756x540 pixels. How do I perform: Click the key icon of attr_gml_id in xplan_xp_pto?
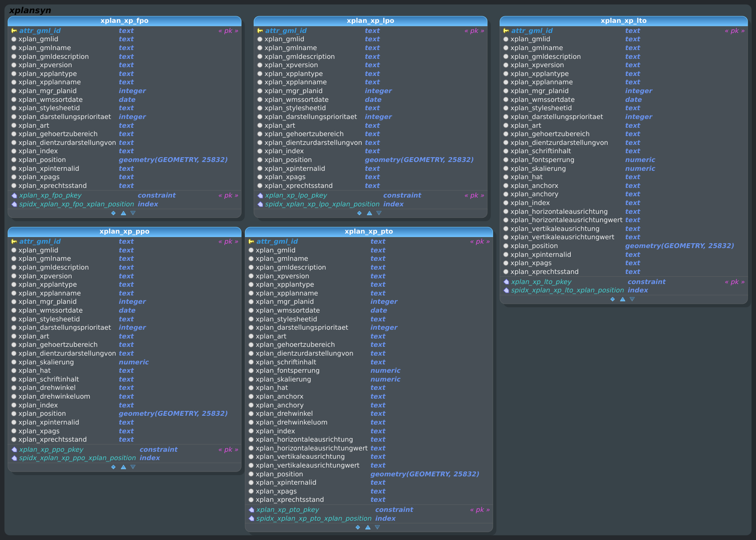point(251,241)
